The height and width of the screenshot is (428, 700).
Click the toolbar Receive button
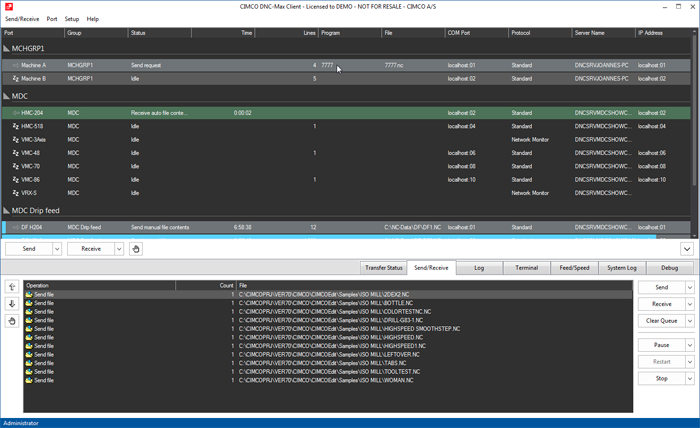[91, 249]
